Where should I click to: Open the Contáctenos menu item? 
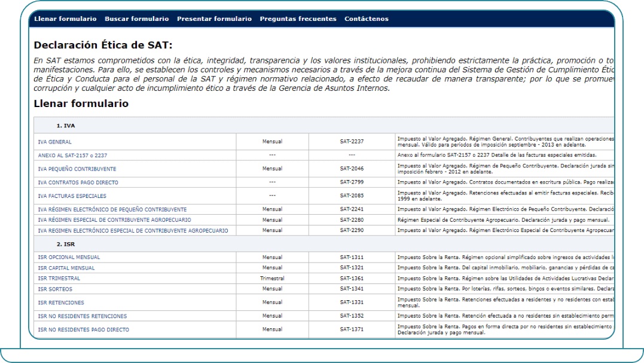[367, 19]
